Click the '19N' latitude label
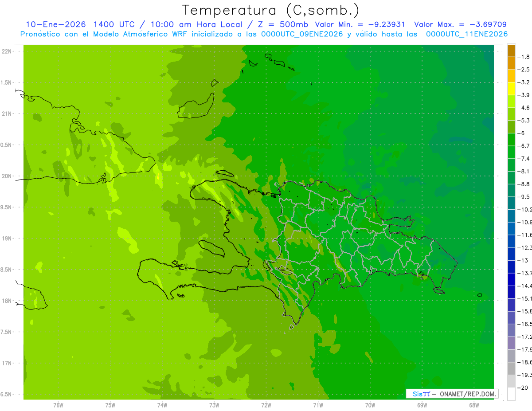The height and width of the screenshot is (411, 532). click(7, 239)
